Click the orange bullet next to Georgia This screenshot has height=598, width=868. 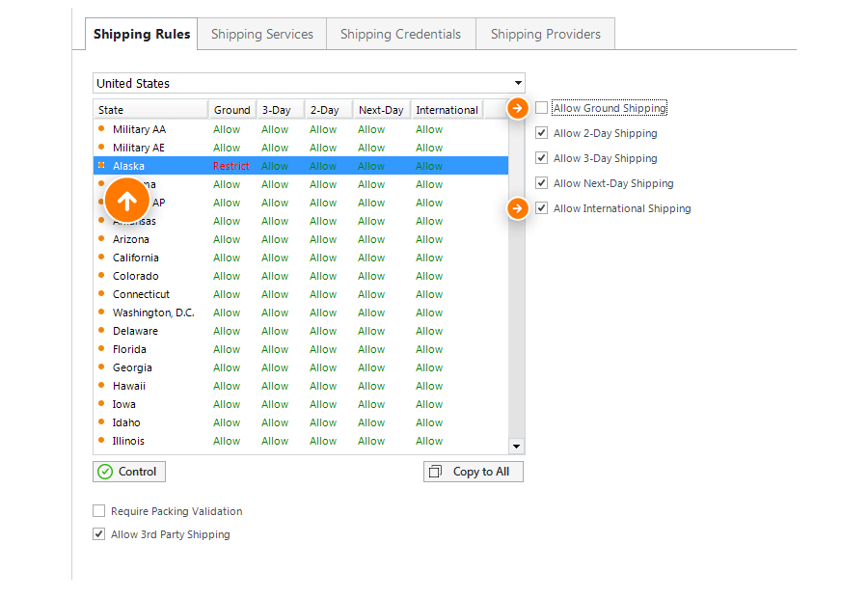[x=101, y=367]
